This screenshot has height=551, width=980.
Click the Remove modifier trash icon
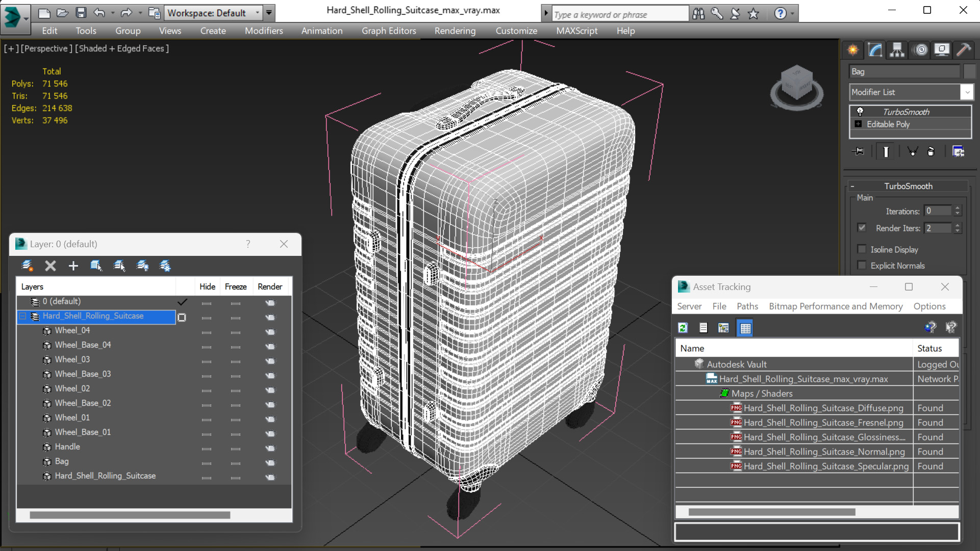coord(931,151)
